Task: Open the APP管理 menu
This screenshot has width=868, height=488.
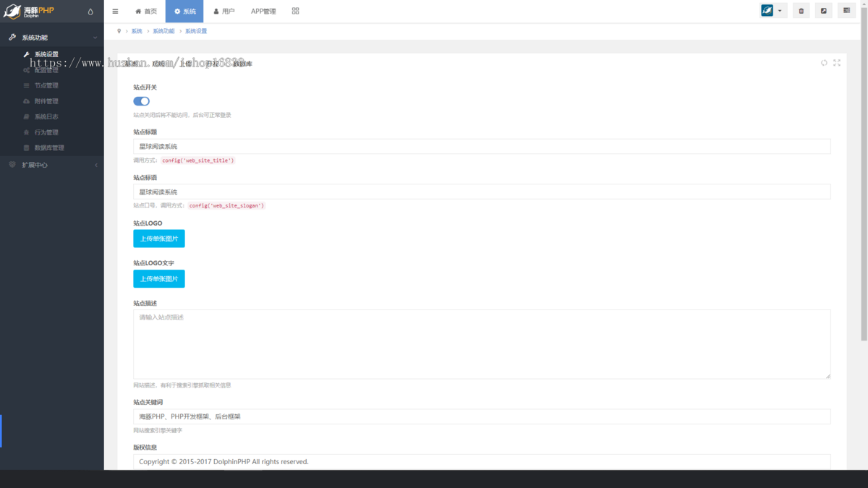Action: (x=263, y=12)
